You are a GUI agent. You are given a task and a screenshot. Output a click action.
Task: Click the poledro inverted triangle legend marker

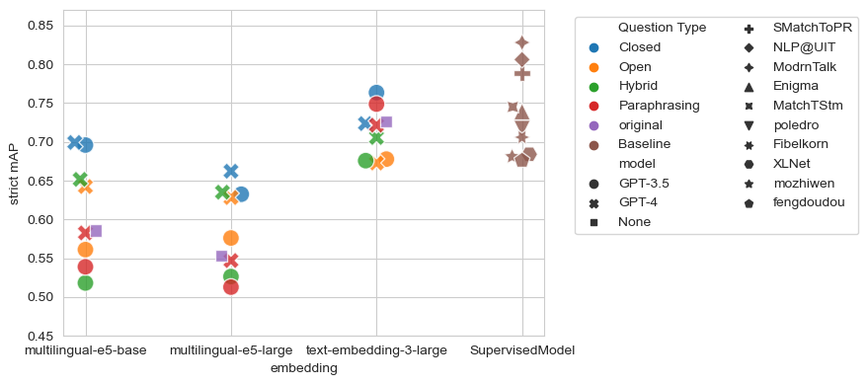(749, 125)
